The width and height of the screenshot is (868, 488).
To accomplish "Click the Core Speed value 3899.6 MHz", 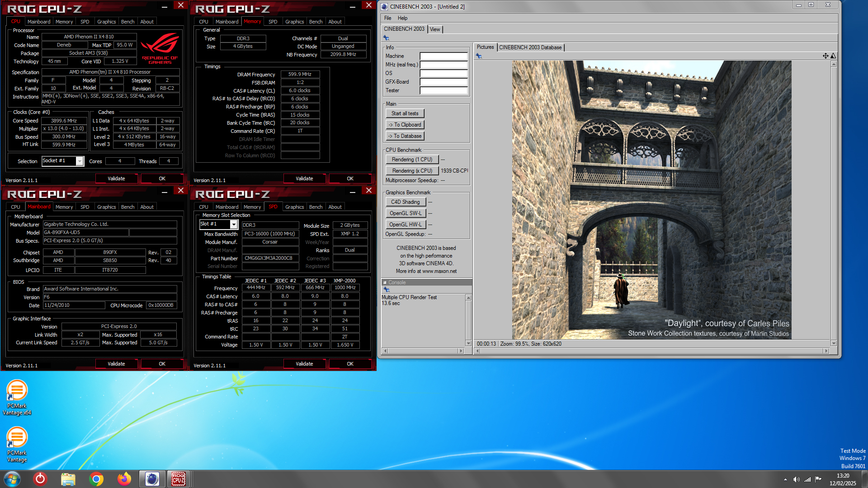I will coord(64,121).
